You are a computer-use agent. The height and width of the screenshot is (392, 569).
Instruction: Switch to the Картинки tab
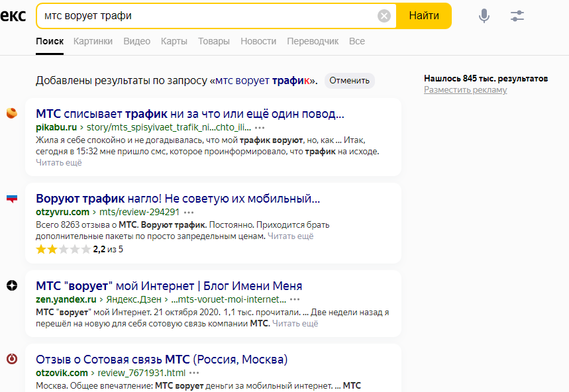pos(93,41)
